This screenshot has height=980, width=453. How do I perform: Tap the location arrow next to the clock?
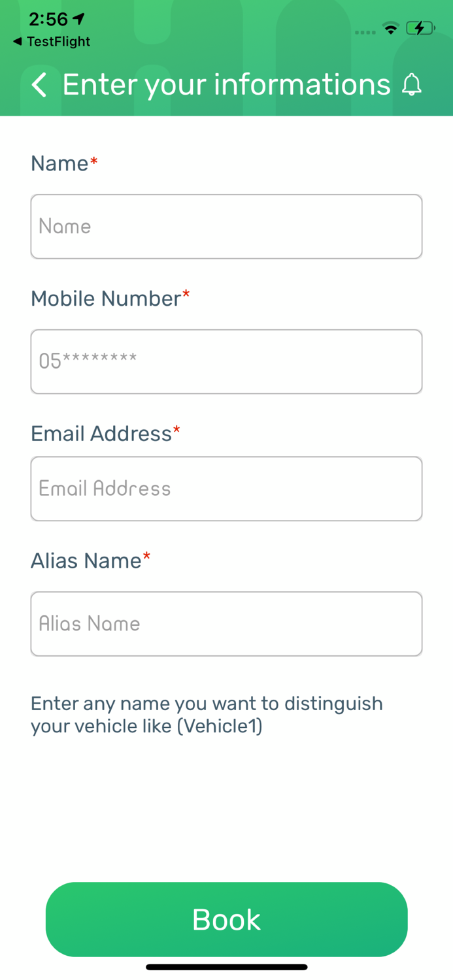(78, 19)
